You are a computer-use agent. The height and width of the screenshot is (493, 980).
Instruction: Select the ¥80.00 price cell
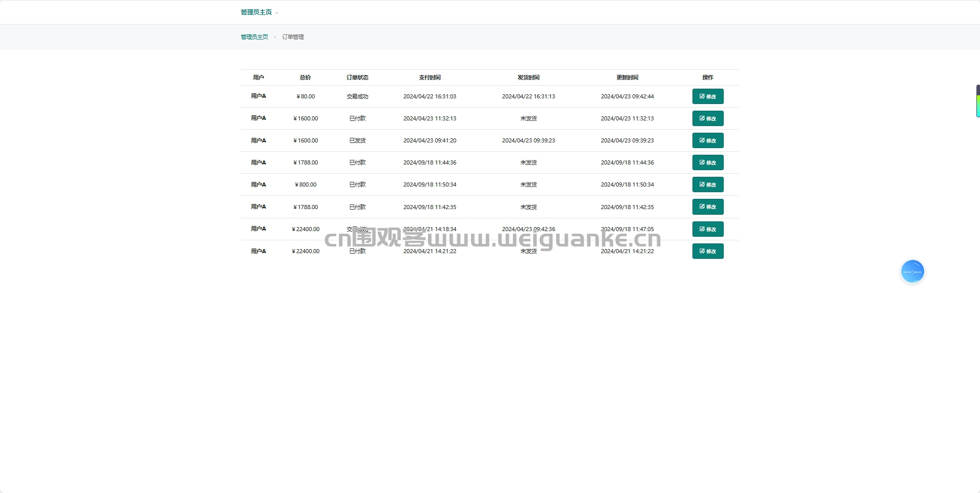click(305, 96)
